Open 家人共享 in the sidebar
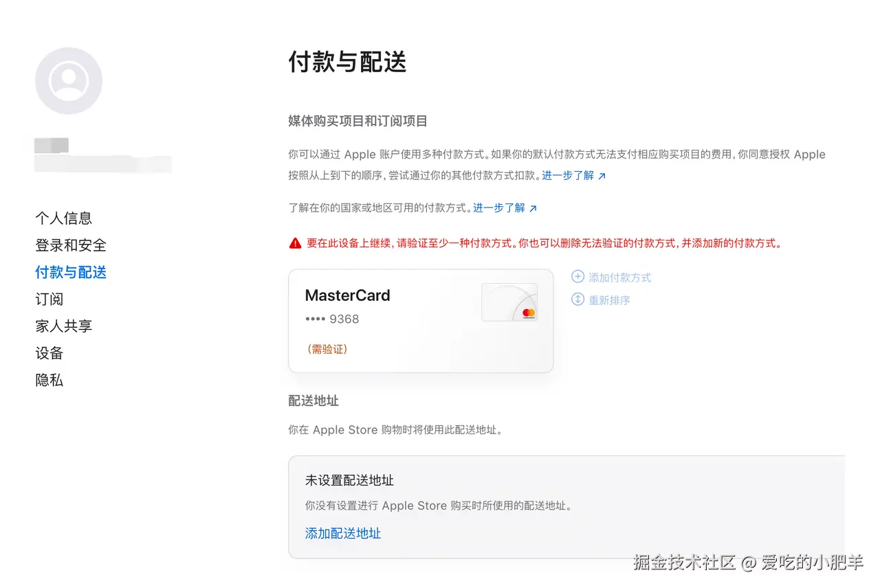Viewport: 880px width, 588px height. 64,326
